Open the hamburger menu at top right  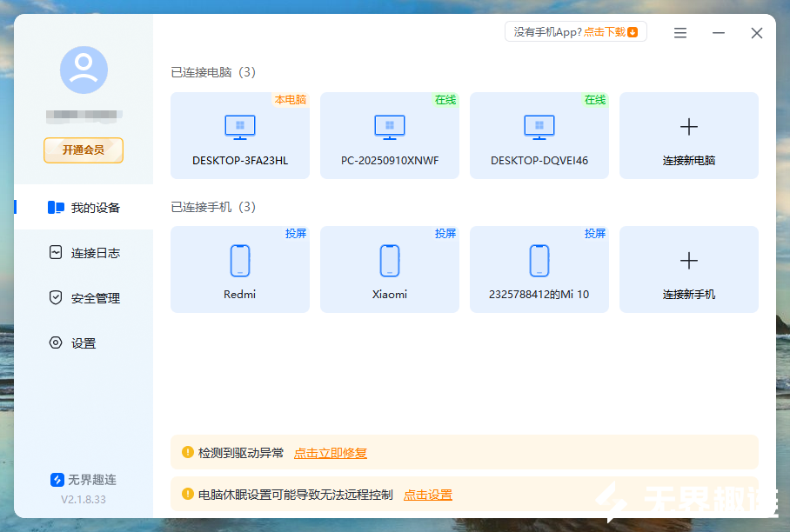tap(680, 32)
